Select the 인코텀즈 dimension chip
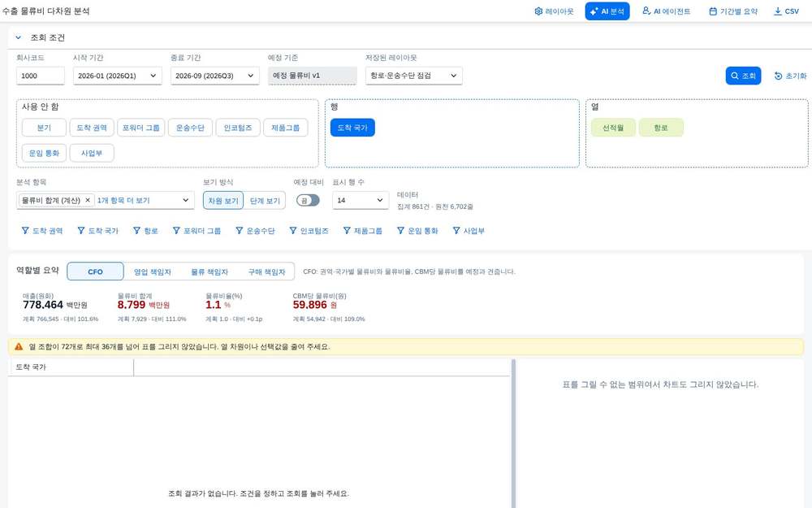Image resolution: width=812 pixels, height=508 pixels. click(x=238, y=128)
